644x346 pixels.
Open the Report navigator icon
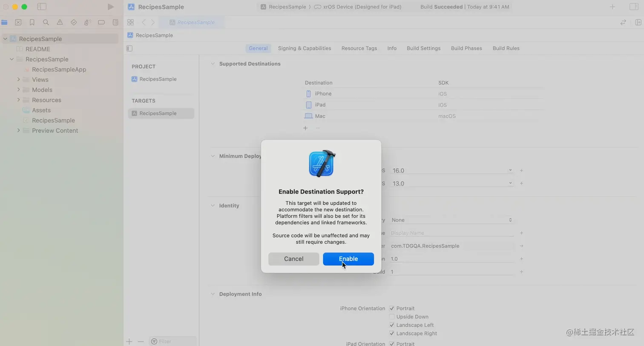[x=115, y=22]
